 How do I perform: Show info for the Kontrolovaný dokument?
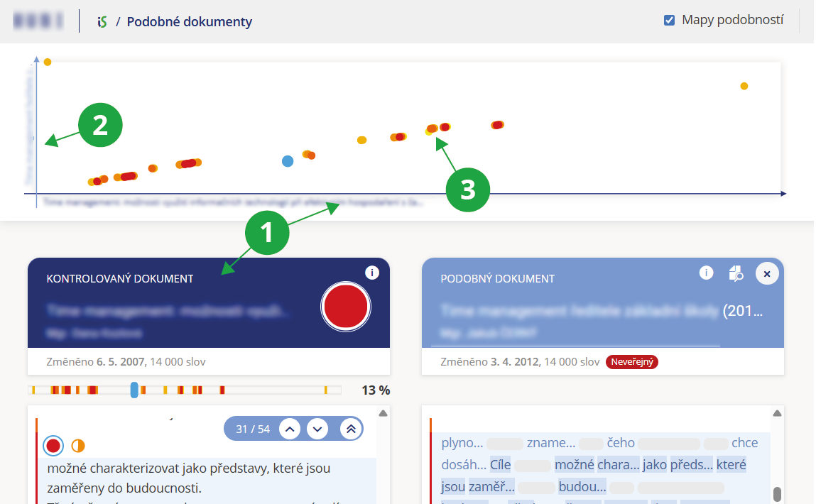[371, 273]
